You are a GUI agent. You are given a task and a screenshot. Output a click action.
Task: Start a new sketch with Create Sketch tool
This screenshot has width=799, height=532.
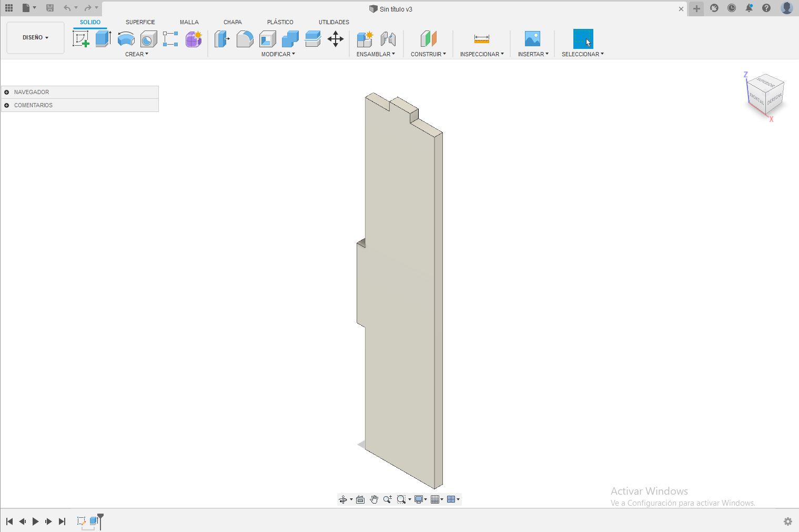81,39
